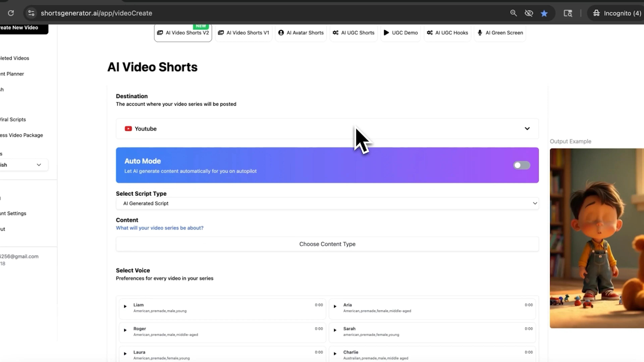Play the Sarah voice preview
The width and height of the screenshot is (644, 362).
(335, 330)
